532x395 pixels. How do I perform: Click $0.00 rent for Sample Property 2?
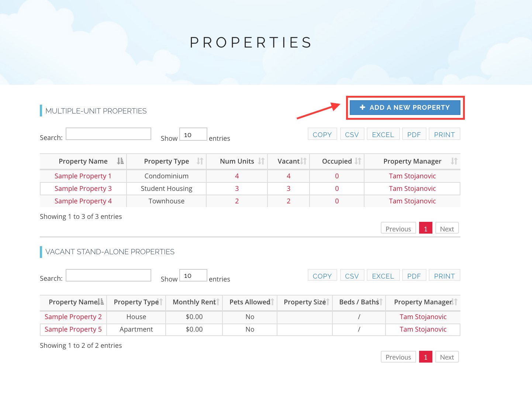pyautogui.click(x=194, y=317)
